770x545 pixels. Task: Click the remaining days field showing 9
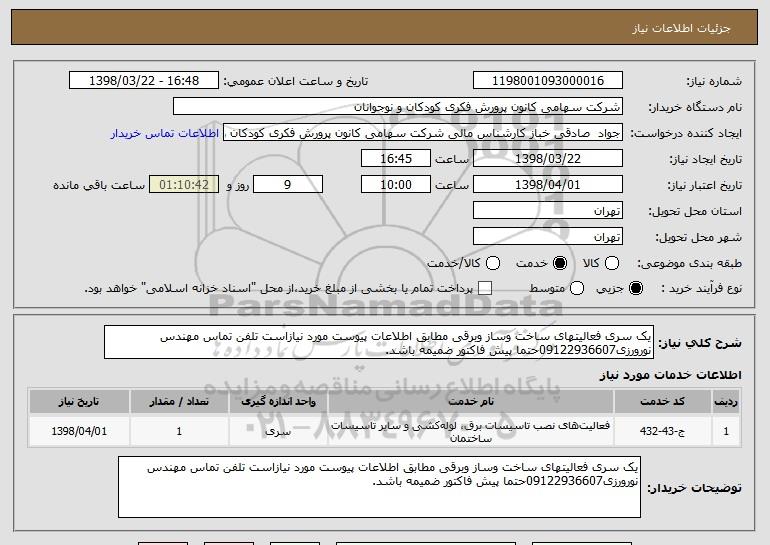pos(288,185)
